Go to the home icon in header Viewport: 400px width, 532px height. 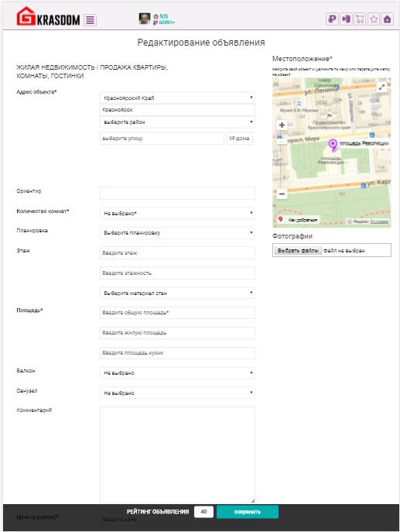point(388,19)
